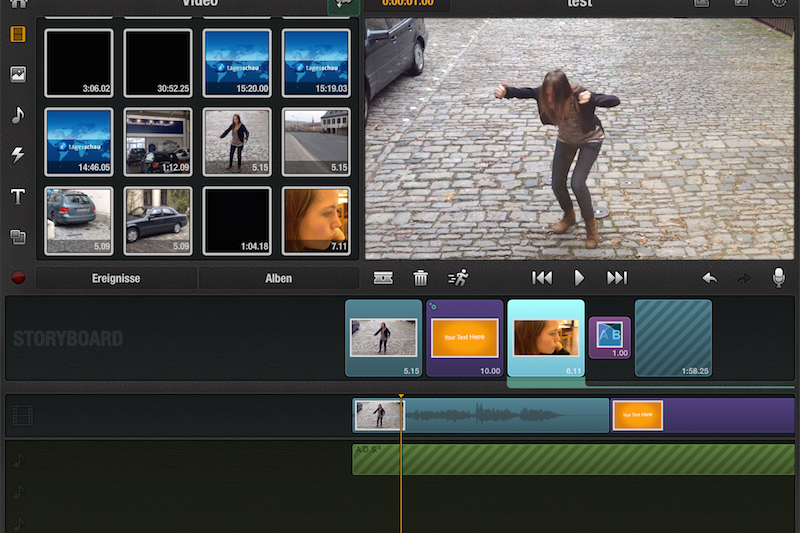The width and height of the screenshot is (800, 533).
Task: Open the montage layers icon in sidebar
Action: (x=18, y=237)
